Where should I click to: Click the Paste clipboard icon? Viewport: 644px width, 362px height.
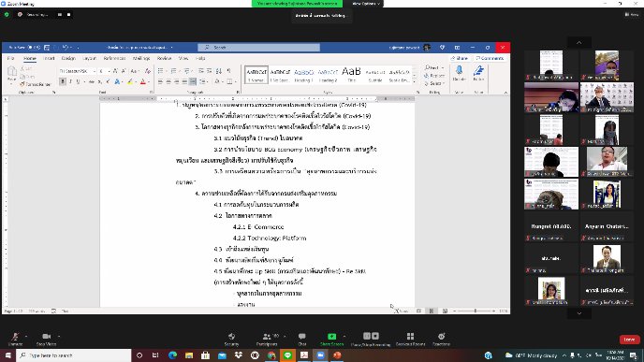pos(12,71)
